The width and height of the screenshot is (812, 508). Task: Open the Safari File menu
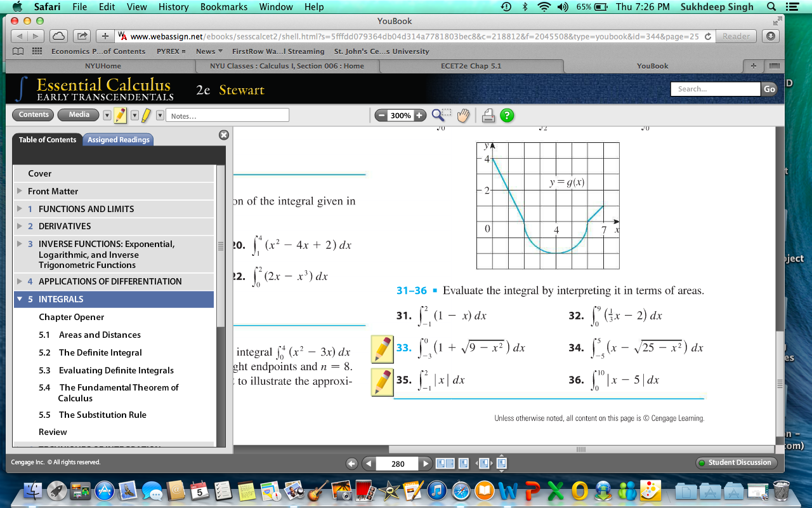click(x=80, y=7)
